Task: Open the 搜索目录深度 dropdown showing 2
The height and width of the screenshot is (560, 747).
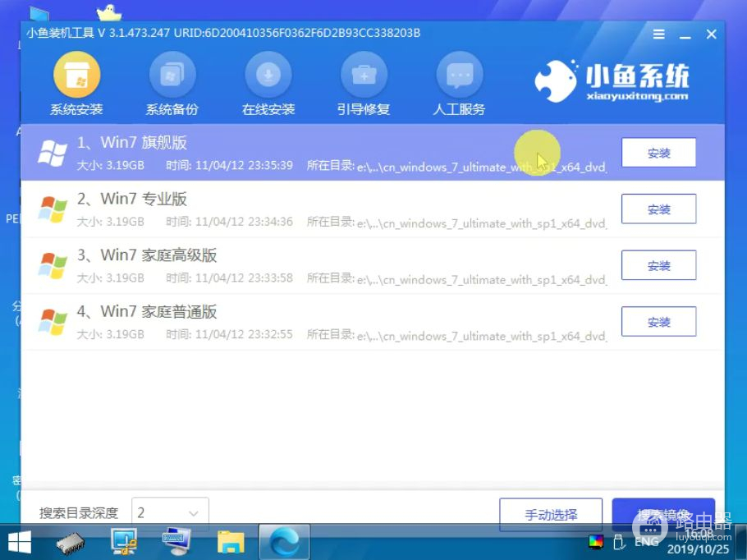Action: 170,513
